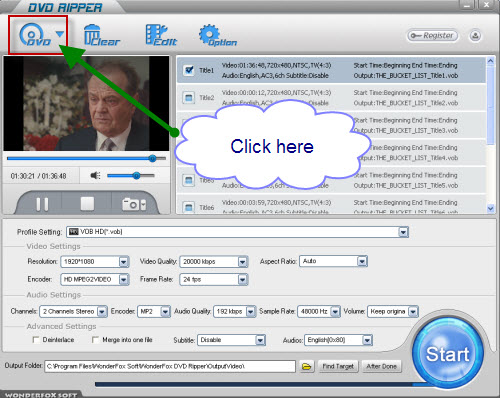
Task: Click the After Done button
Action: click(x=382, y=367)
